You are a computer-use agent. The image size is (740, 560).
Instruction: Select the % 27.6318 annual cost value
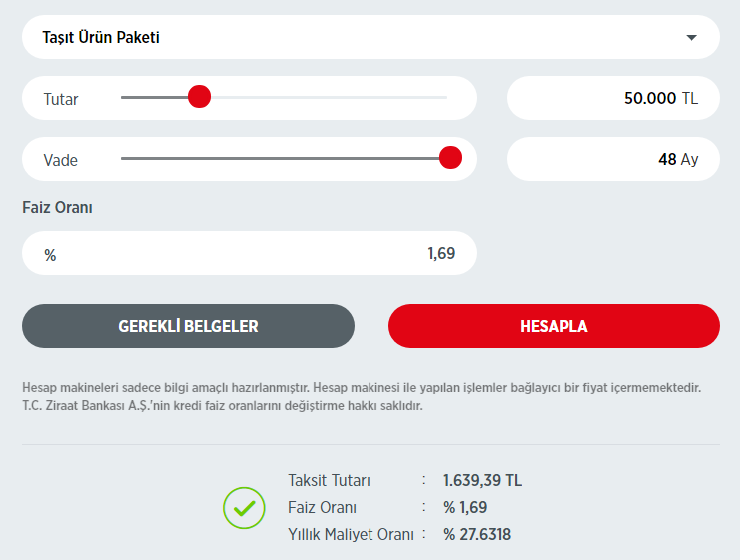pyautogui.click(x=477, y=534)
